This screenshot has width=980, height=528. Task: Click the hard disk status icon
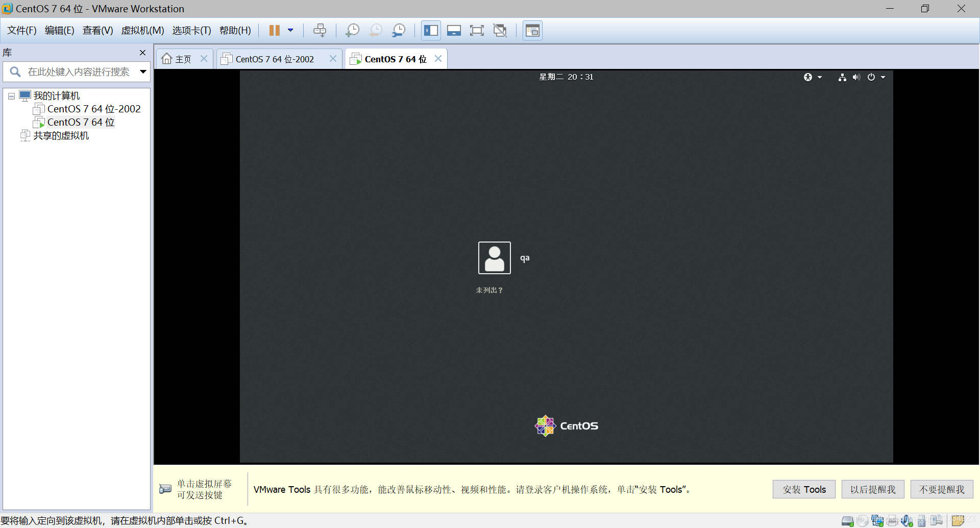847,521
